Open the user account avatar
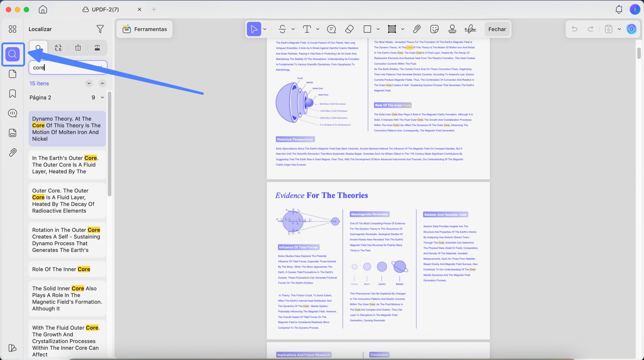Screen dimensions: 644x360 (x=635, y=10)
